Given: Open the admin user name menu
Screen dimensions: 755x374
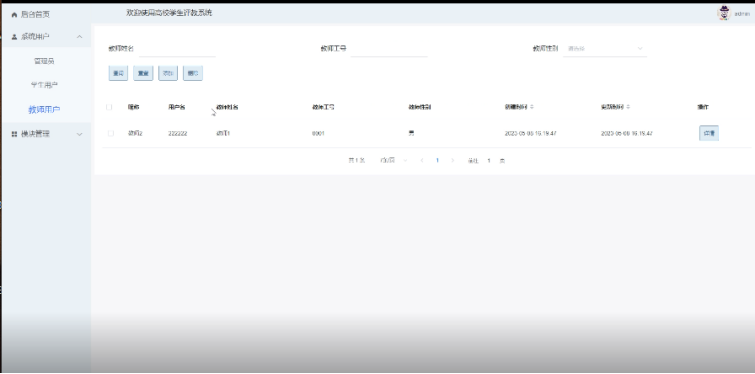Looking at the screenshot, I should point(742,14).
